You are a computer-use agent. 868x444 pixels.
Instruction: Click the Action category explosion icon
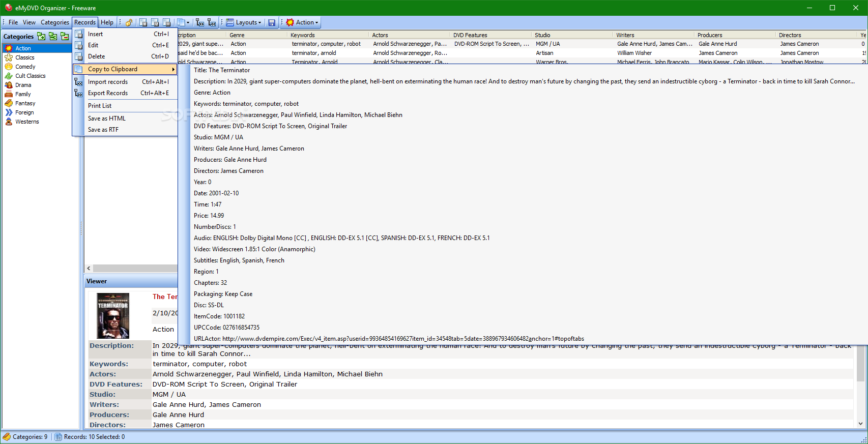pyautogui.click(x=9, y=48)
